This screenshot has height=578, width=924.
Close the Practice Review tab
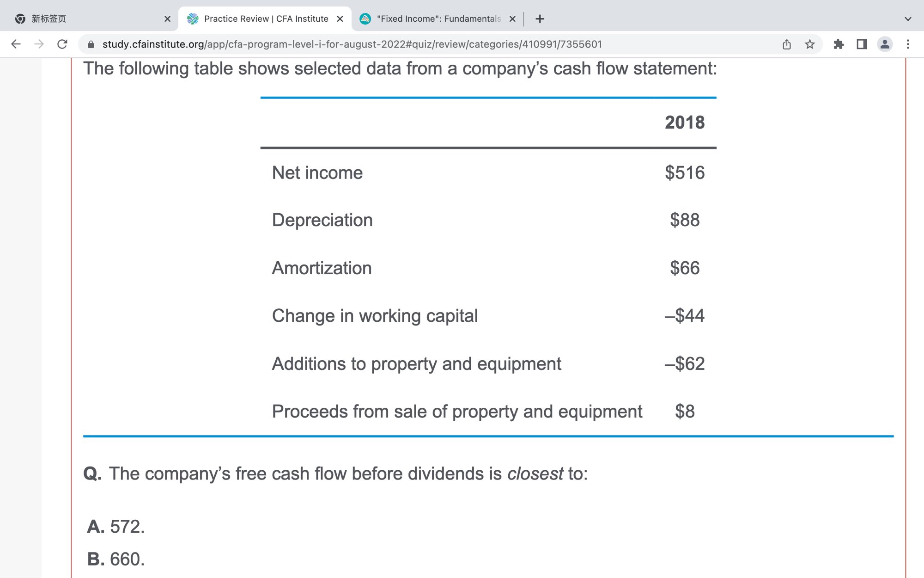click(340, 19)
